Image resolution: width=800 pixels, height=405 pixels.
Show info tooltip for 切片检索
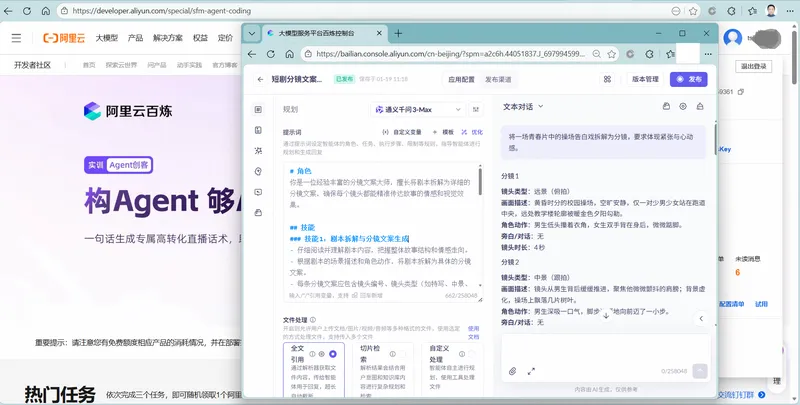click(x=392, y=354)
